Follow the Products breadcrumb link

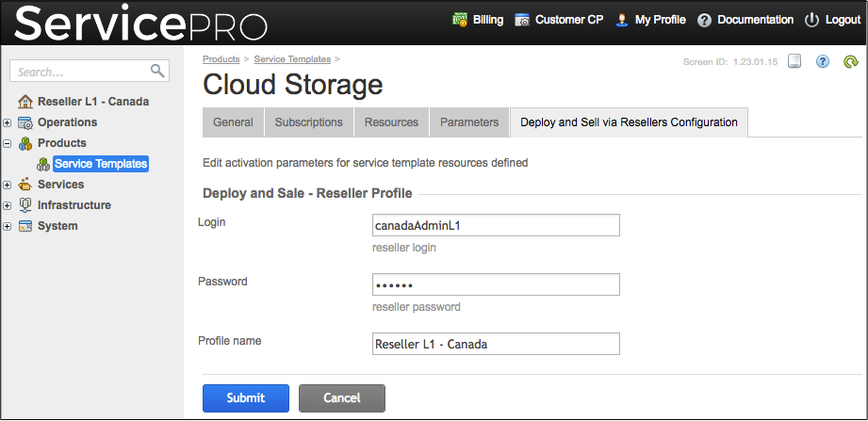[221, 59]
